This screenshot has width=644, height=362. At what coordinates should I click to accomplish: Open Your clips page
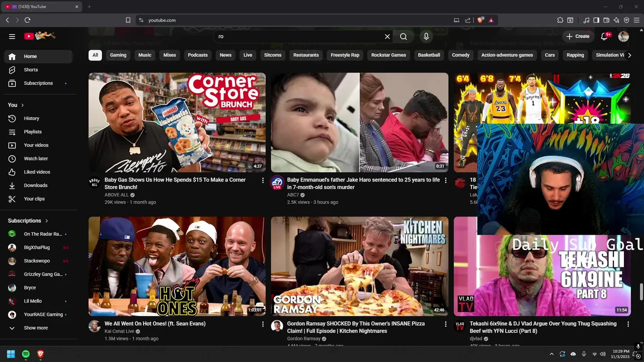click(x=39, y=199)
